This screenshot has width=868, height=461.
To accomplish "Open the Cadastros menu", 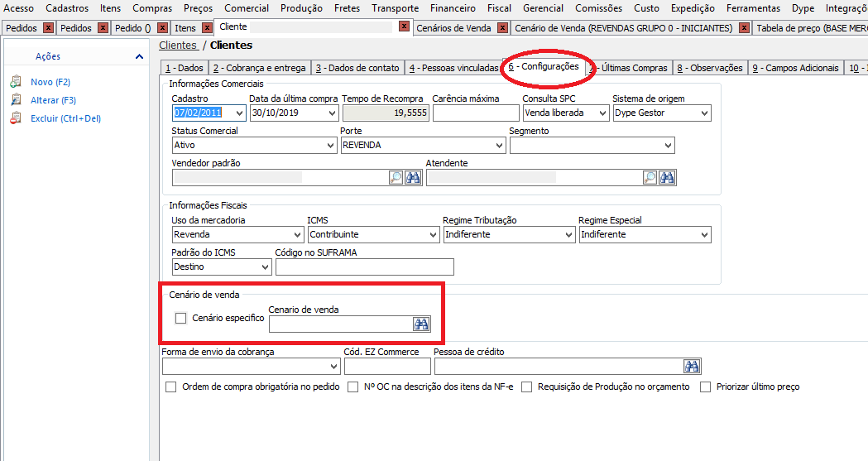I will (67, 8).
